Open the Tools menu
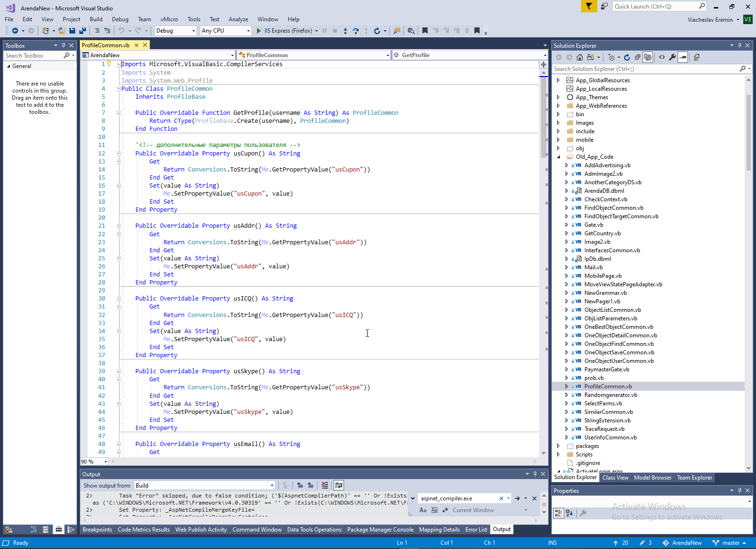The height and width of the screenshot is (549, 756). [194, 19]
